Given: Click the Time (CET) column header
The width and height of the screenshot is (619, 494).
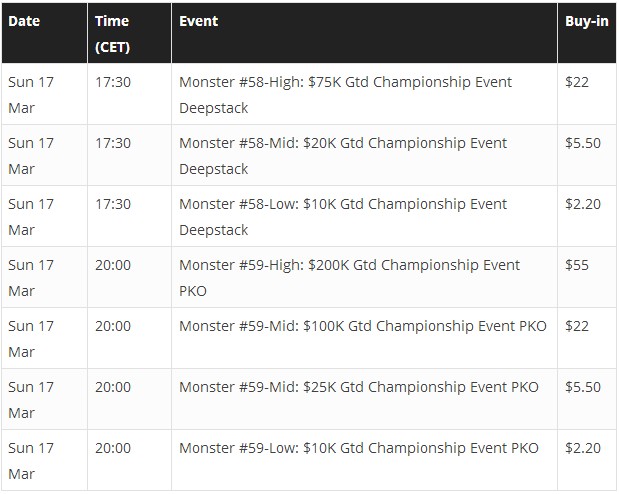Looking at the screenshot, I should [x=113, y=34].
